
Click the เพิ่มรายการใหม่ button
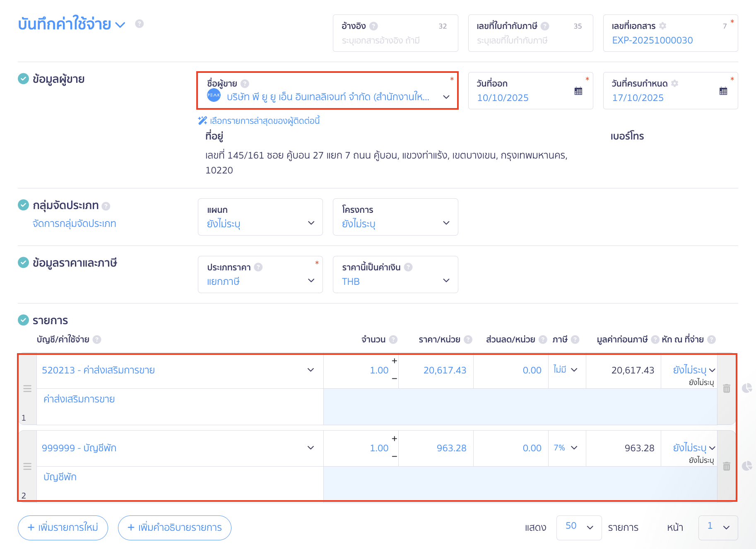[63, 527]
